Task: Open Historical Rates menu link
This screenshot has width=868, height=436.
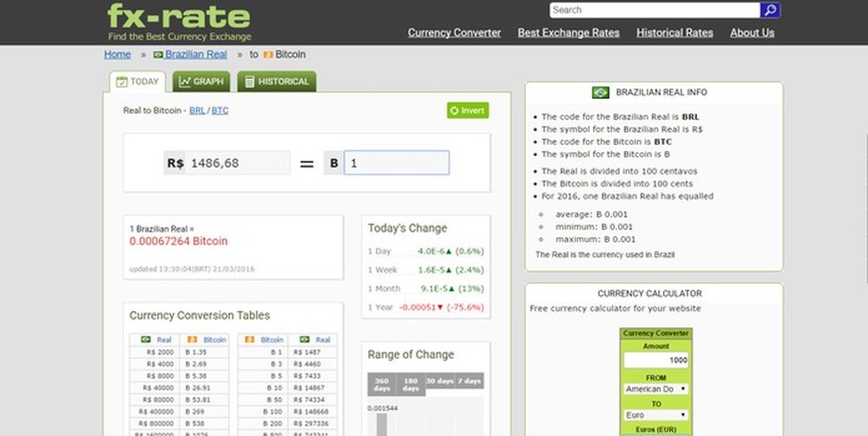Action: (674, 33)
